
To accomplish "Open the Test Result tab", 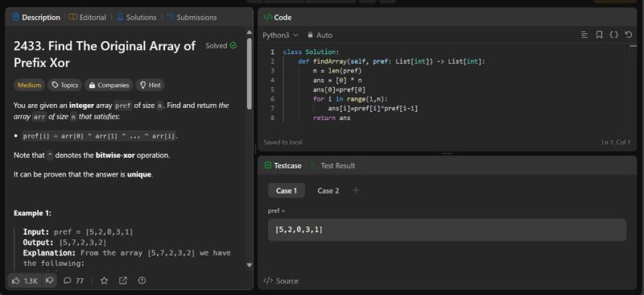I will (332, 165).
